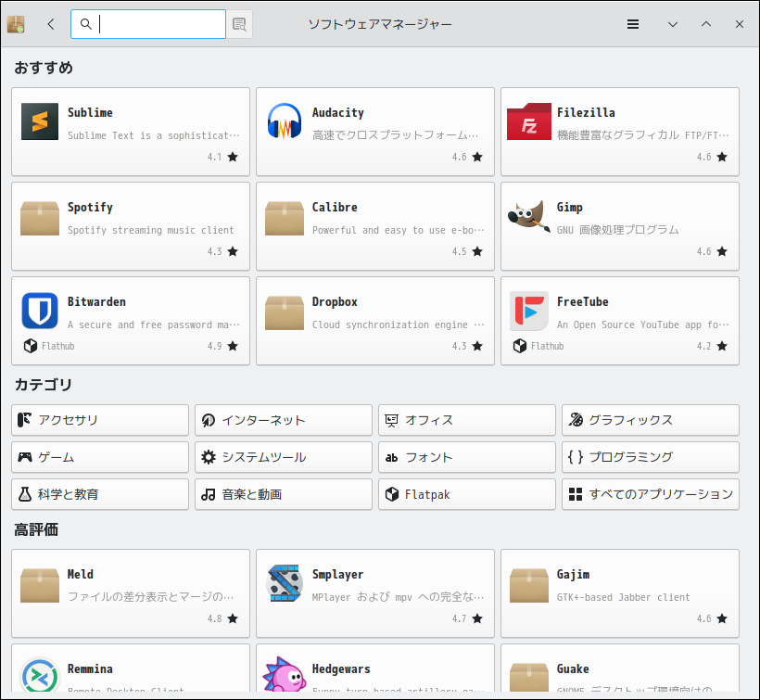Select the Hedgewars title text
Screen dimensions: 760x700
click(x=341, y=669)
